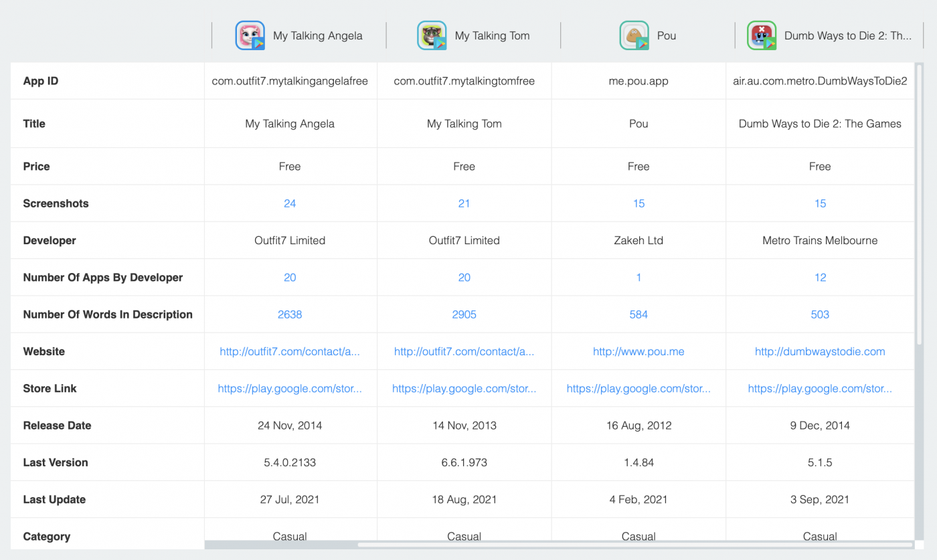Screen dimensions: 937x560
Task: Visit http://dumbwaystodie.com website link
Action: (x=820, y=351)
